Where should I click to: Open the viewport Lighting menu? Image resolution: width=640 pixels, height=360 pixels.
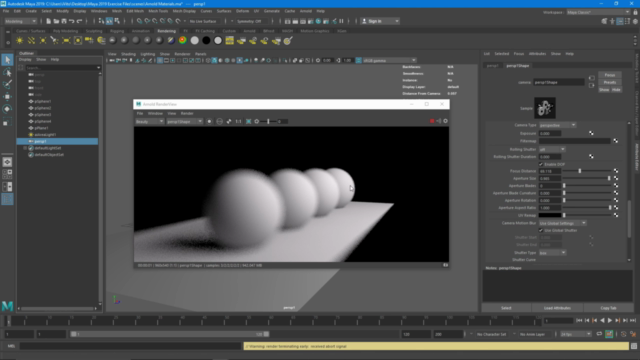click(147, 54)
